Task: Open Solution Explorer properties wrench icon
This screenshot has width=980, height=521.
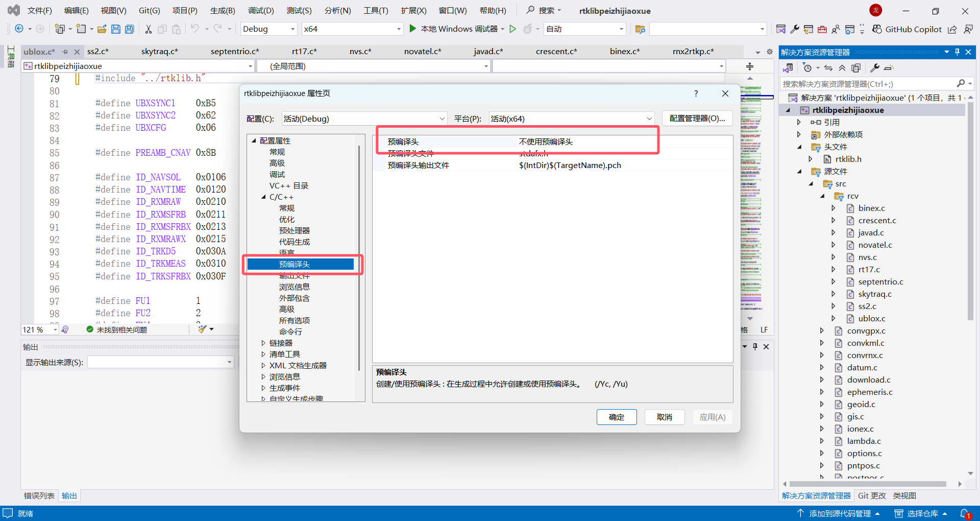Action: [x=875, y=67]
